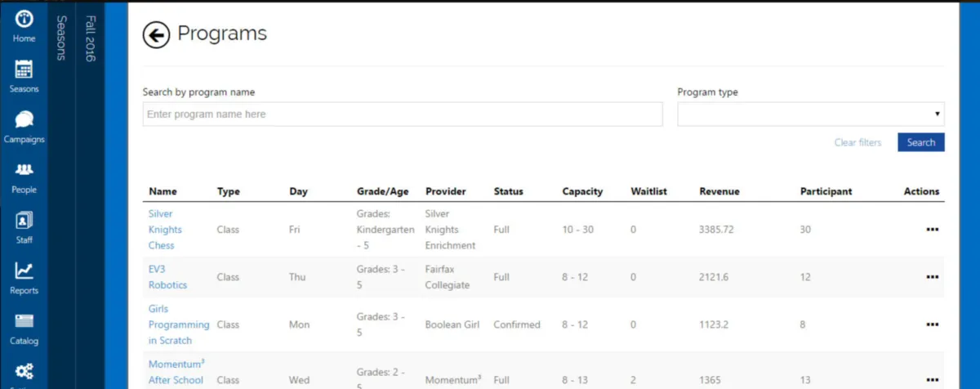This screenshot has height=389, width=980.
Task: Click the Thu day cell
Action: 297,277
